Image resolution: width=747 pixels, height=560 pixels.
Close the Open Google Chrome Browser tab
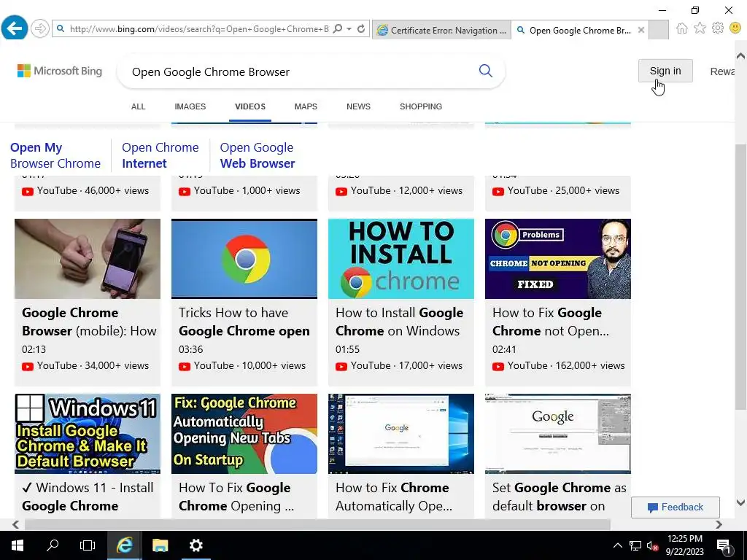[x=641, y=30]
